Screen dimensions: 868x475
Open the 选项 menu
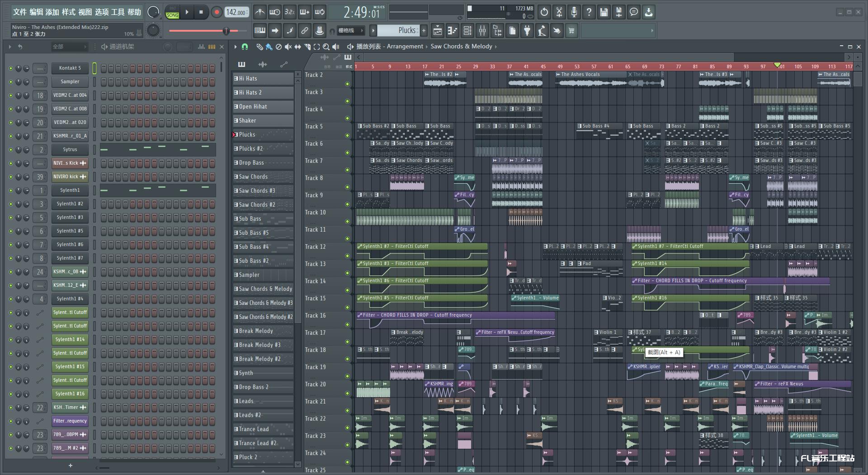pos(102,12)
